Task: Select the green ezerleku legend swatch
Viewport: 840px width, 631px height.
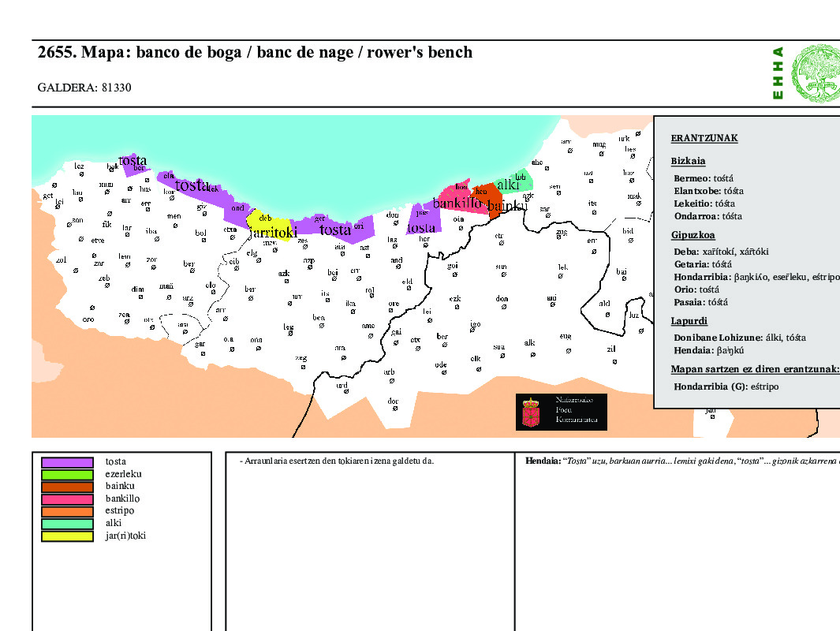Action: (67, 475)
